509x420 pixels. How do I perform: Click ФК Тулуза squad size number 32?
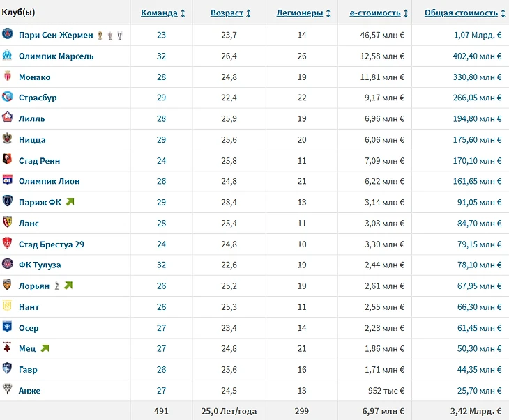(x=161, y=265)
